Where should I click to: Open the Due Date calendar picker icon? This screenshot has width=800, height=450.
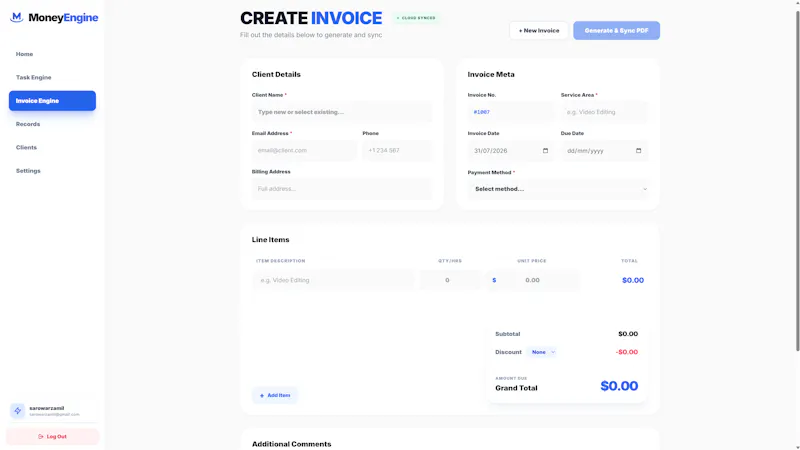click(x=638, y=151)
